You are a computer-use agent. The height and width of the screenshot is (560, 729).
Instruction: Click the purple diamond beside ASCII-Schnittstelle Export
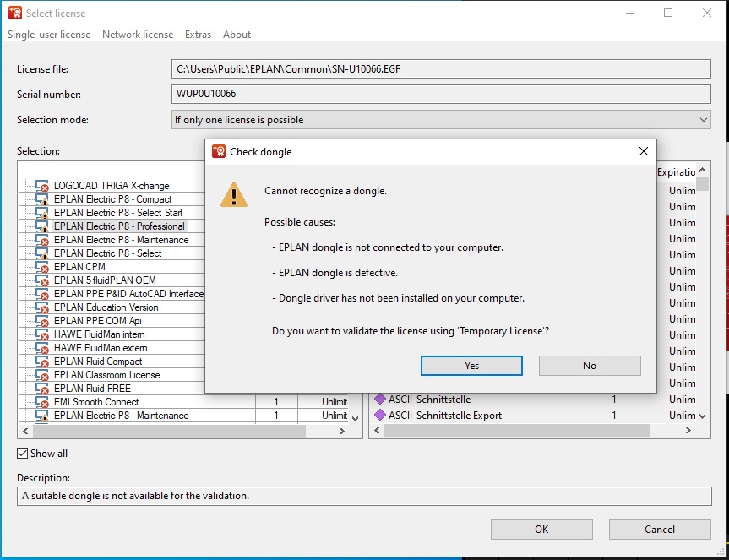pos(380,415)
